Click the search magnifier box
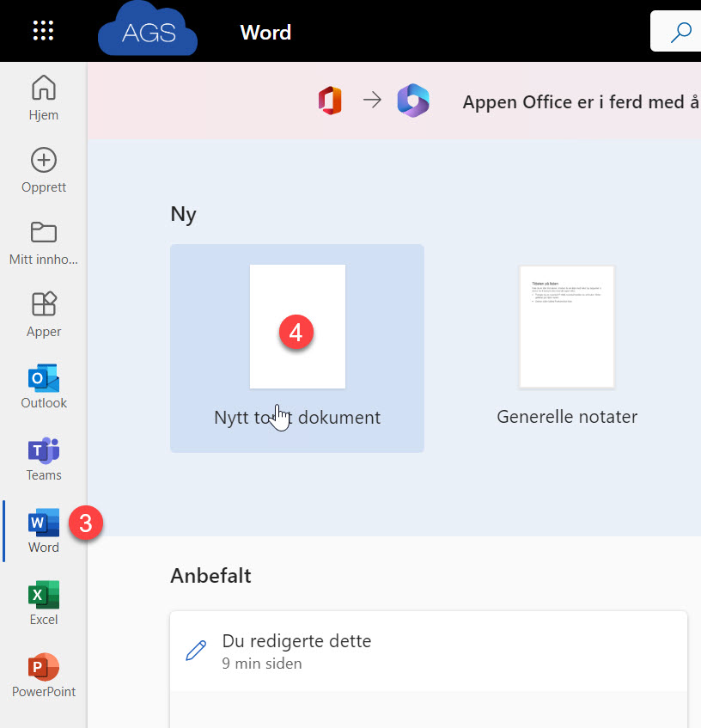Viewport: 701px width, 728px height. tap(679, 33)
